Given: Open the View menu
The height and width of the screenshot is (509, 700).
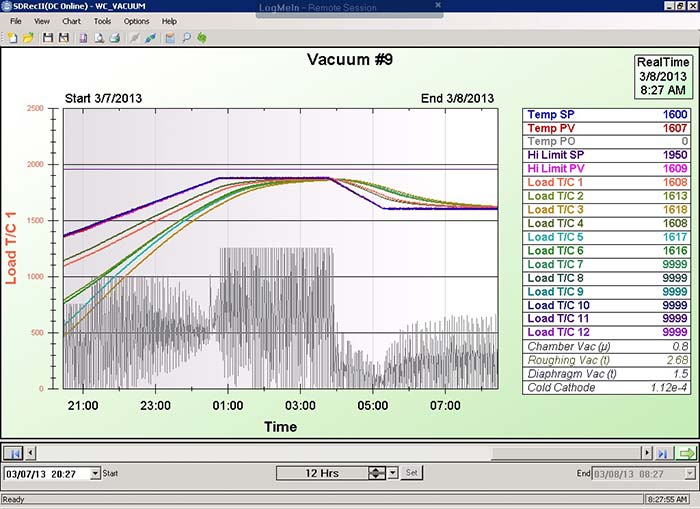Looking at the screenshot, I should (x=42, y=21).
